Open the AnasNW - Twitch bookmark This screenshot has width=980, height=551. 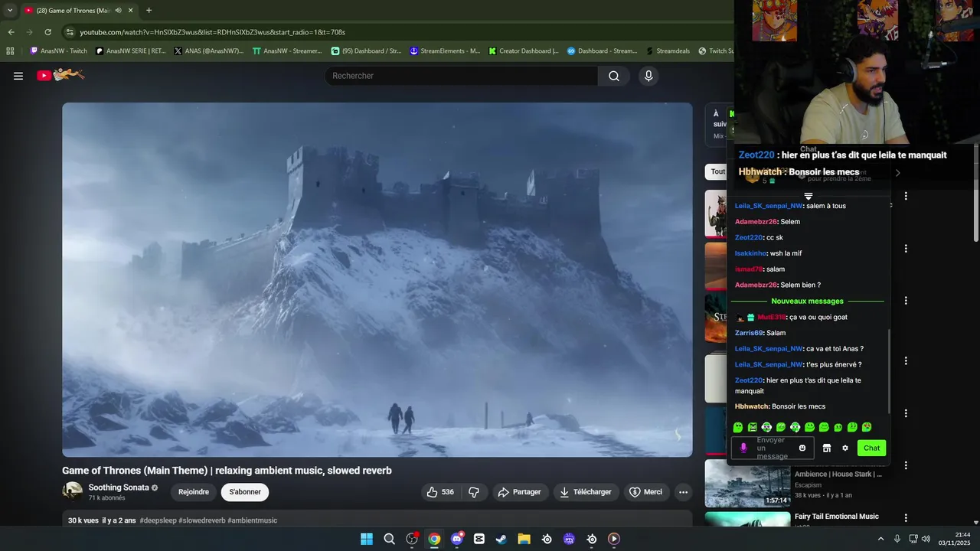pos(58,51)
